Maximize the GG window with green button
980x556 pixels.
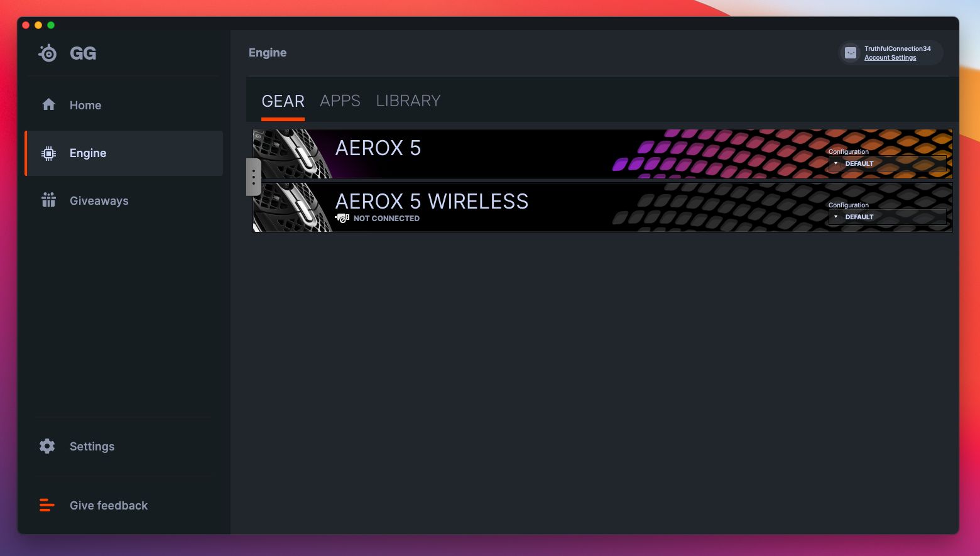[x=51, y=25]
